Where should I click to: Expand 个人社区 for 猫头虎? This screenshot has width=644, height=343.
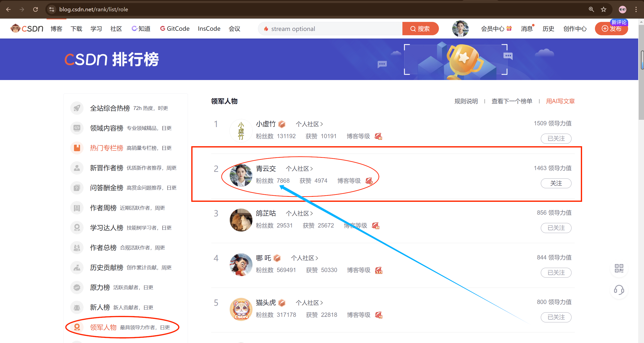pyautogui.click(x=309, y=303)
